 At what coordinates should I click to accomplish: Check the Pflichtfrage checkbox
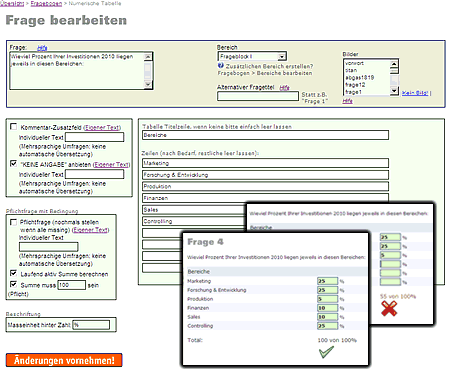click(14, 222)
